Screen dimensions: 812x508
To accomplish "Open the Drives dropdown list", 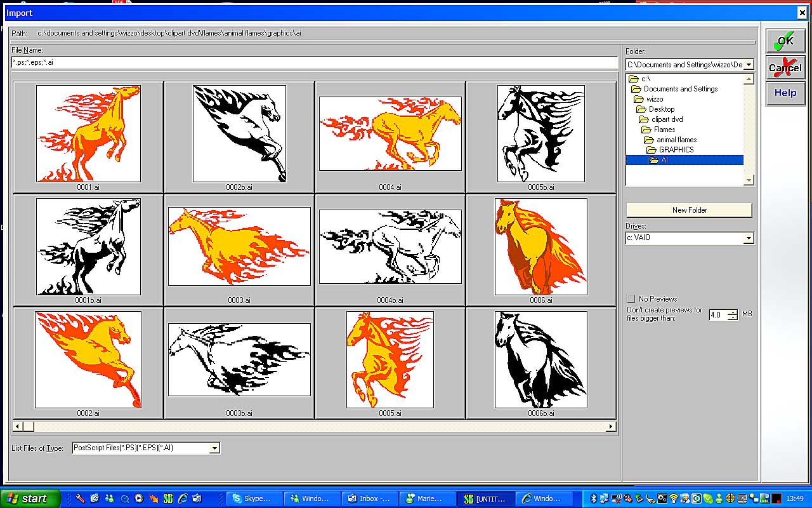I will click(749, 238).
